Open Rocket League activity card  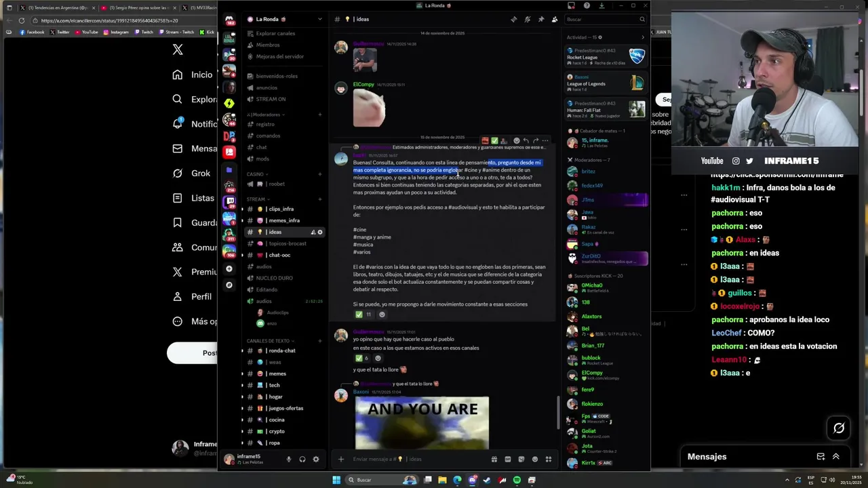pos(606,57)
